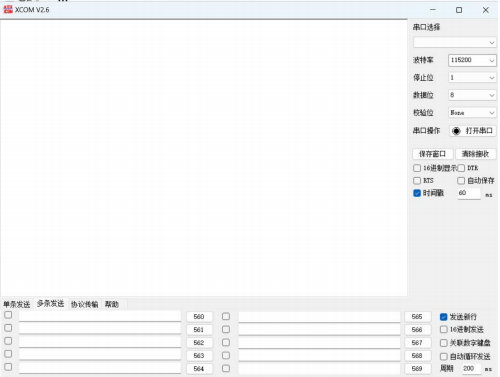Image resolution: width=500 pixels, height=377 pixels.
Task: Click the 564 send button
Action: coord(199,369)
